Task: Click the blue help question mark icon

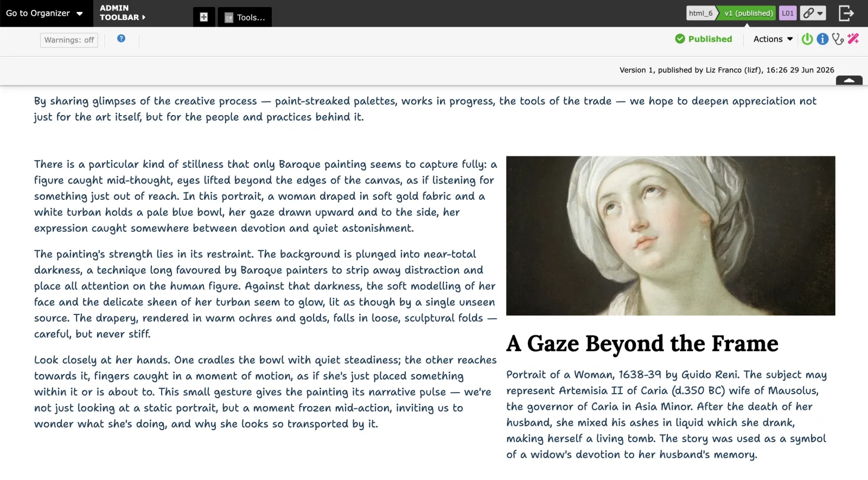Action: (121, 39)
